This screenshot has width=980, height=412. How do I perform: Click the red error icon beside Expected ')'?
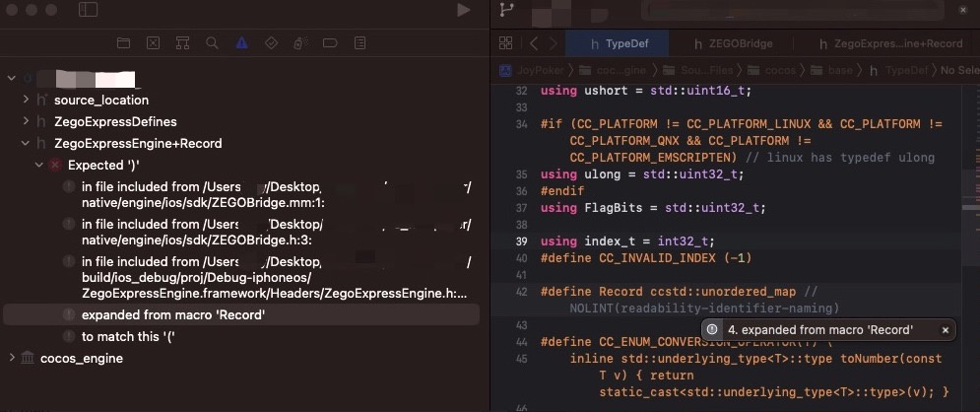click(x=55, y=165)
